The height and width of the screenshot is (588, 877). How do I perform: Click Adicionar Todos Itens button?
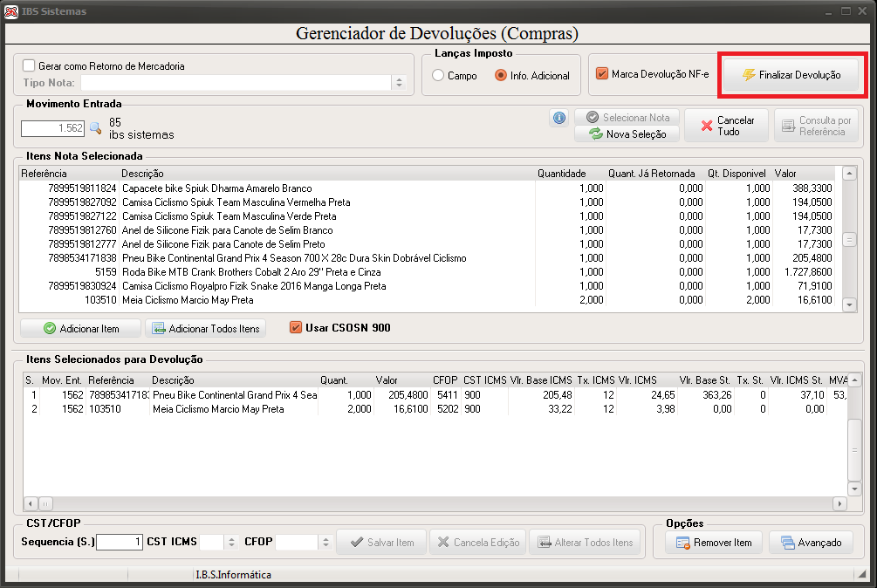(206, 329)
